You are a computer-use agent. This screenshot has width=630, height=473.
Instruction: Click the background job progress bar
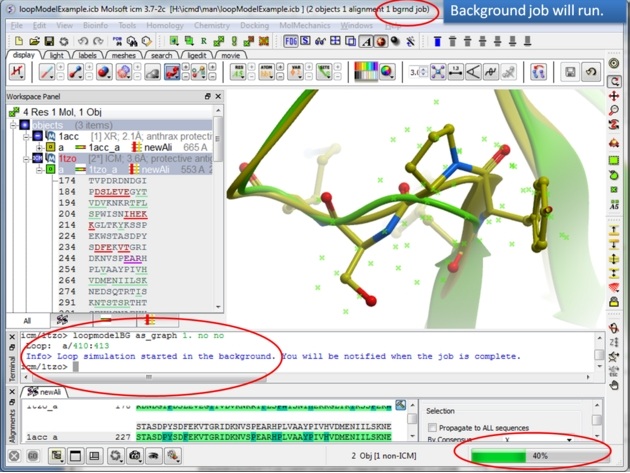[x=538, y=455]
